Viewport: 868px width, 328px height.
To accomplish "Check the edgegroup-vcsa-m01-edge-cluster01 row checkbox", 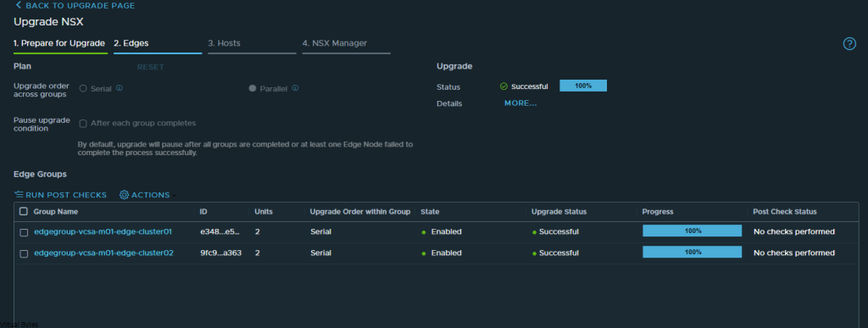I will coord(24,232).
